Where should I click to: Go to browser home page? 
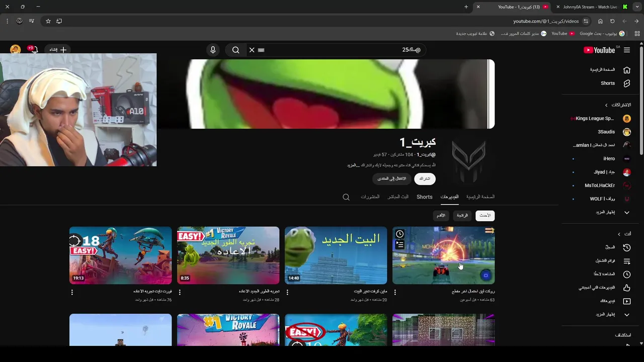click(600, 21)
